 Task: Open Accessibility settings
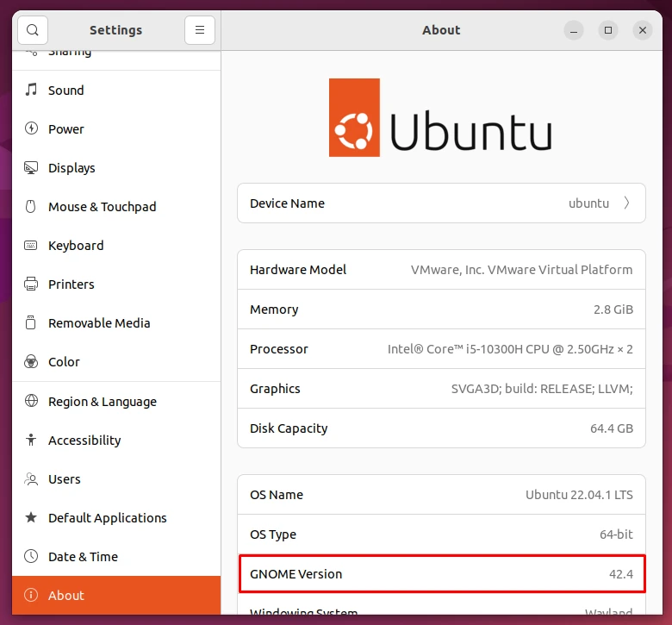(x=116, y=441)
